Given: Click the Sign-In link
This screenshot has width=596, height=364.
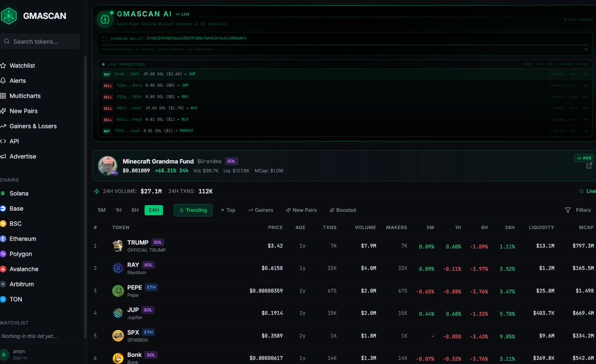Looking at the screenshot, I should click(20, 358).
